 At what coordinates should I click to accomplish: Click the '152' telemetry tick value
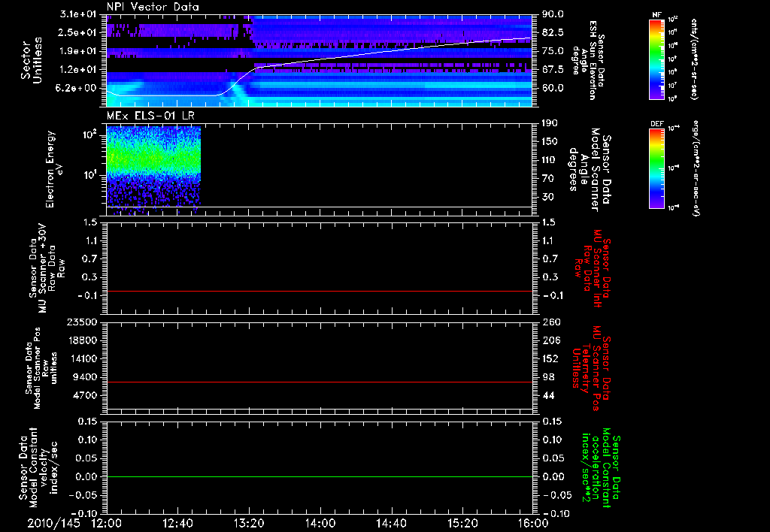pyautogui.click(x=550, y=358)
